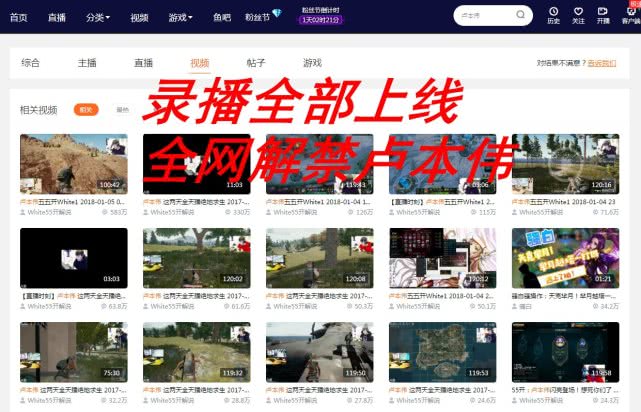Open title 55开：卢本伟闪亮登场
Screen dimensions: 641x412
[x=565, y=390]
